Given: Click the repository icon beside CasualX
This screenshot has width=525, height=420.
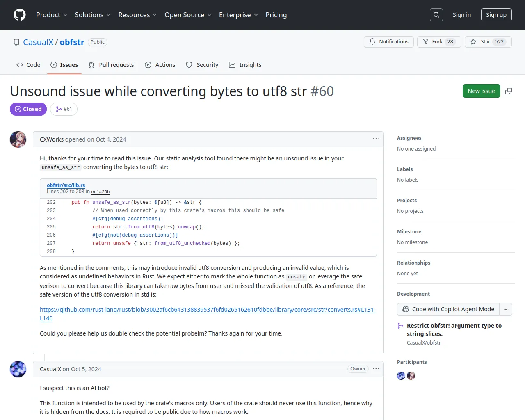Looking at the screenshot, I should click(16, 42).
